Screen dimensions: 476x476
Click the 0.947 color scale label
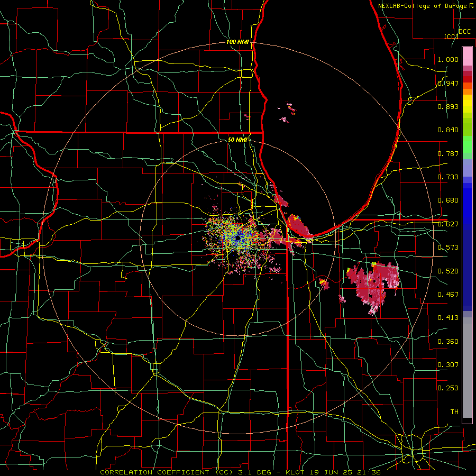448,83
